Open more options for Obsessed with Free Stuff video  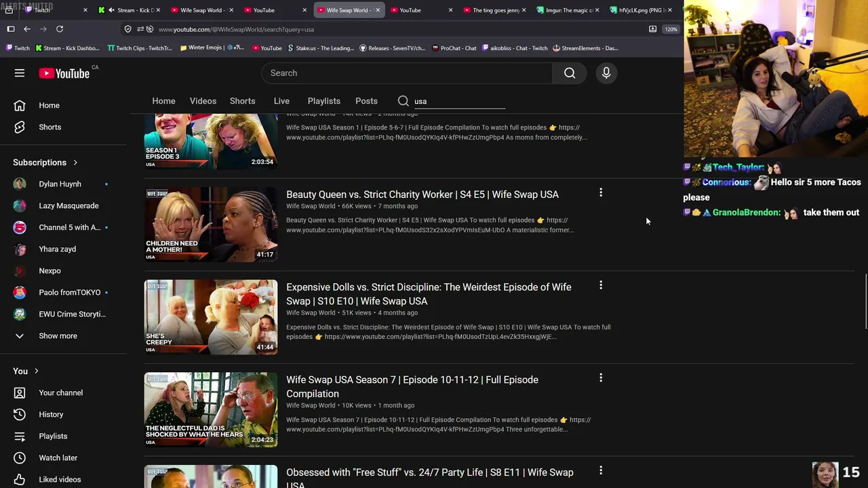tap(601, 470)
